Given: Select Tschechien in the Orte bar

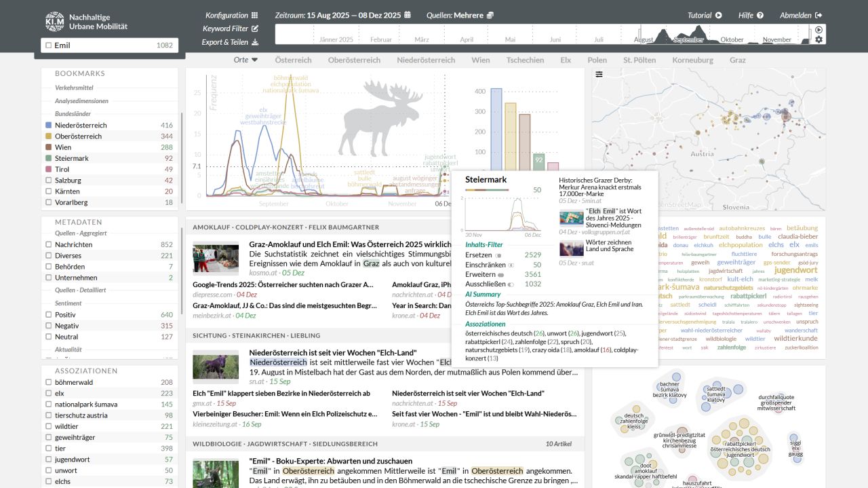Looking at the screenshot, I should coord(525,60).
